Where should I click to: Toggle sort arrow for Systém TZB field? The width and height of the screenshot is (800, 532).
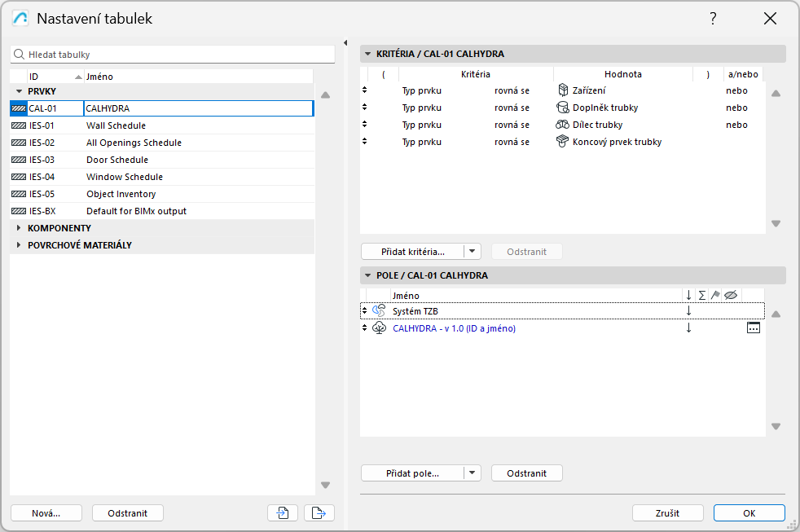(x=688, y=310)
